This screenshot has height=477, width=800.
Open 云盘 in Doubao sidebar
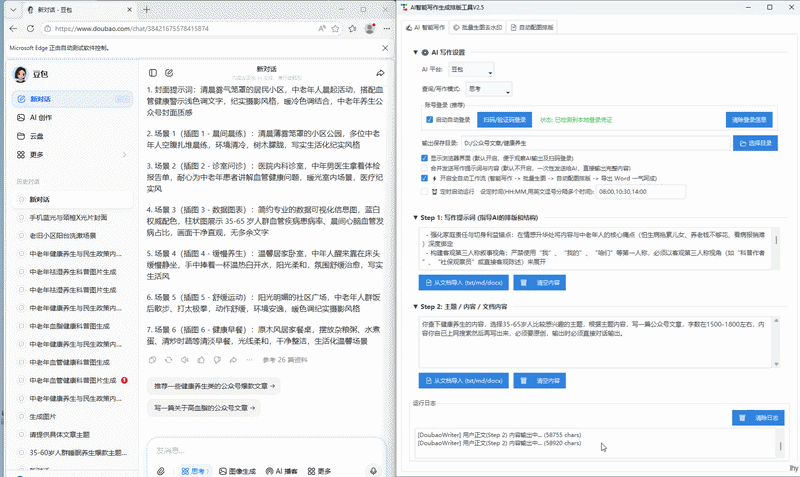click(x=72, y=136)
